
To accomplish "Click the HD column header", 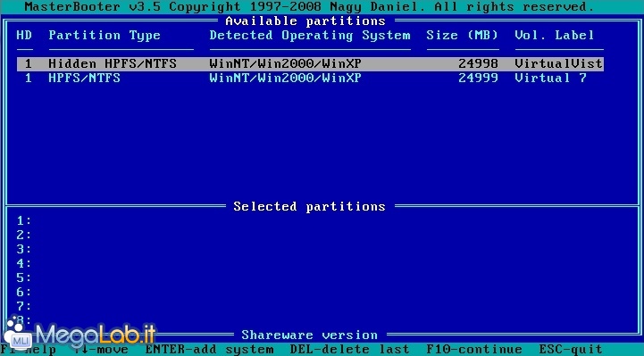I will pyautogui.click(x=24, y=36).
